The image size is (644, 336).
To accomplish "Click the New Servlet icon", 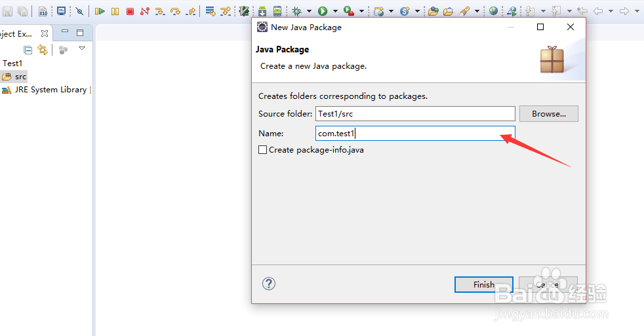I will pos(405,11).
